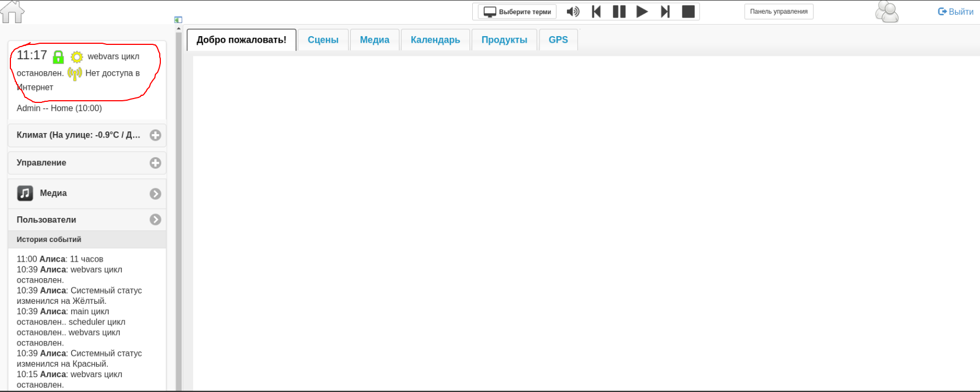The height and width of the screenshot is (392, 980).
Task: Click Пользователи menu label
Action: point(47,220)
